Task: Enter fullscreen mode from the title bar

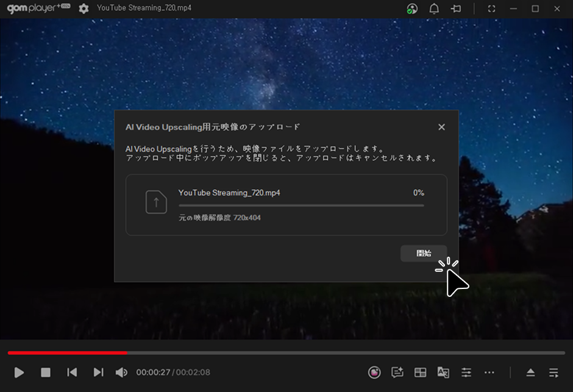Action: coord(492,9)
